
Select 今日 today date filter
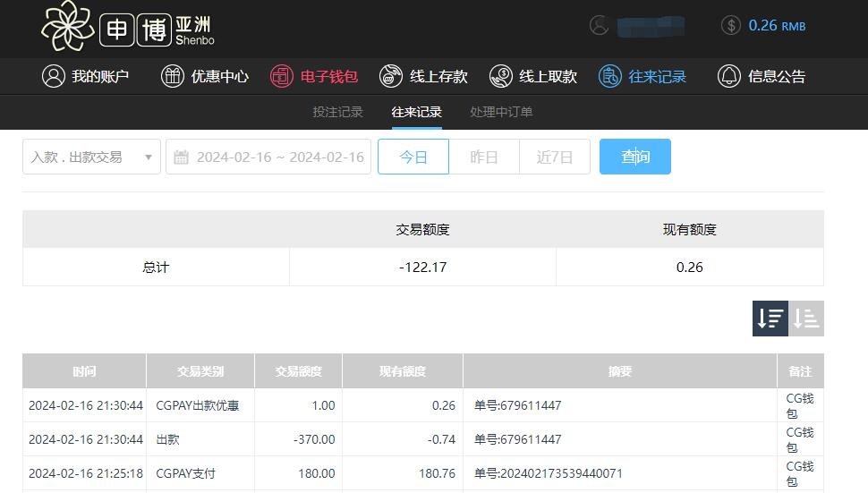click(x=413, y=157)
